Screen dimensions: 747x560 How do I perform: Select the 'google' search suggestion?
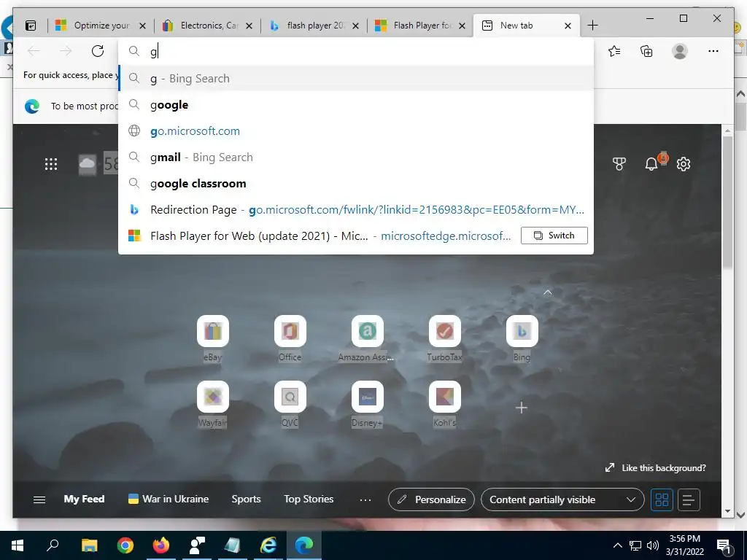click(x=356, y=105)
